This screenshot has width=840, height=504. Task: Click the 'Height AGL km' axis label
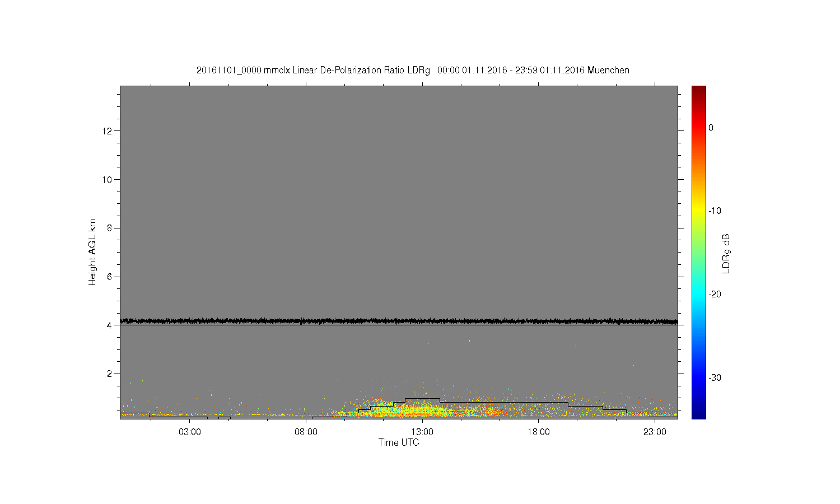point(92,253)
